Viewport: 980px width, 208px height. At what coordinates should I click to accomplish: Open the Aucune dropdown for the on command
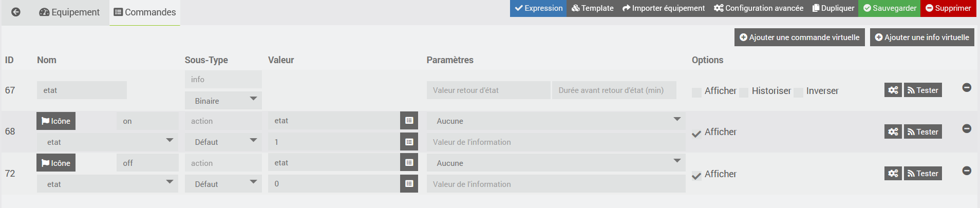(x=556, y=121)
